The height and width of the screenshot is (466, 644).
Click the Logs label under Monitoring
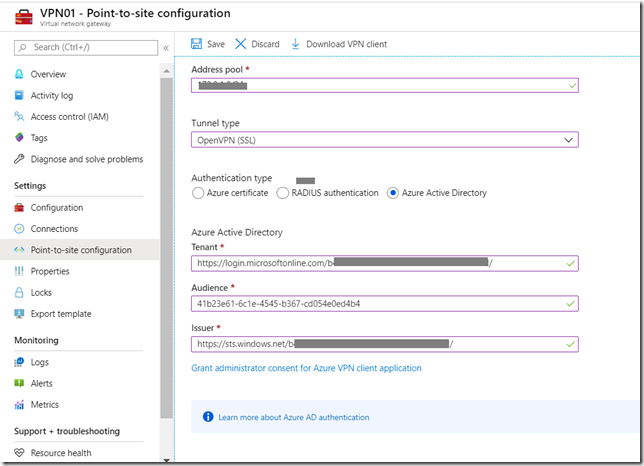(39, 362)
